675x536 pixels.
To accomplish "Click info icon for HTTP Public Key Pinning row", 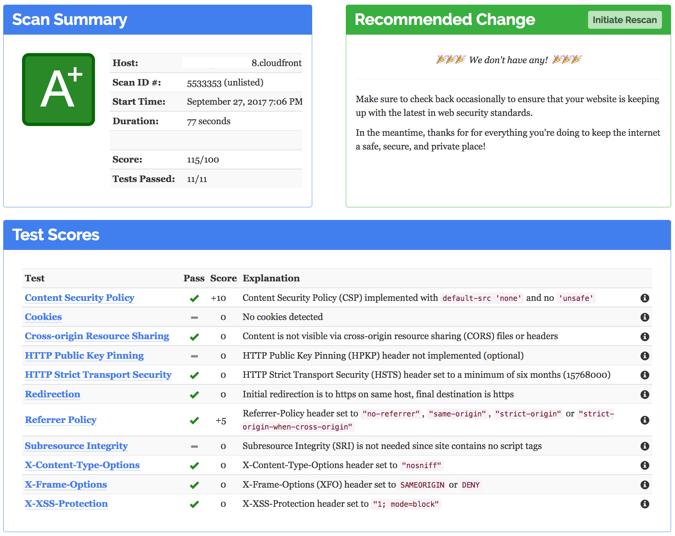I will 644,356.
